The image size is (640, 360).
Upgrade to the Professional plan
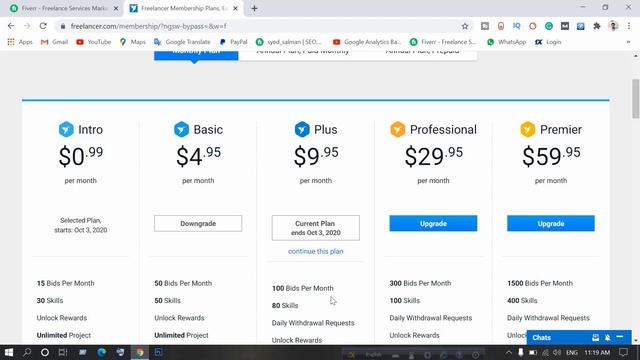pyautogui.click(x=433, y=223)
